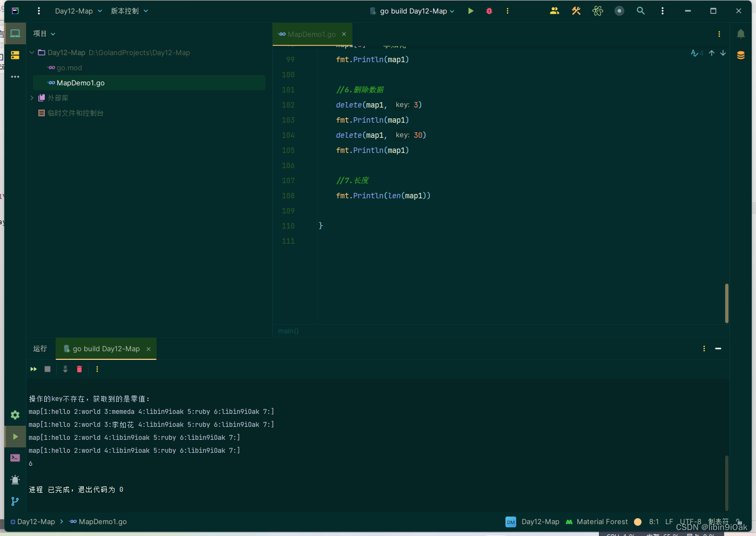Click the main() breadcrumb below the editor
The height and width of the screenshot is (536, 756).
[288, 331]
